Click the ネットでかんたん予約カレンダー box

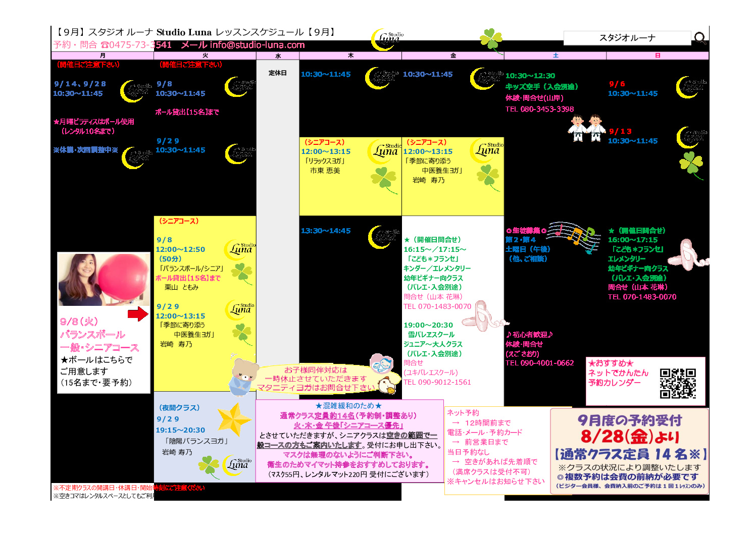645,381
